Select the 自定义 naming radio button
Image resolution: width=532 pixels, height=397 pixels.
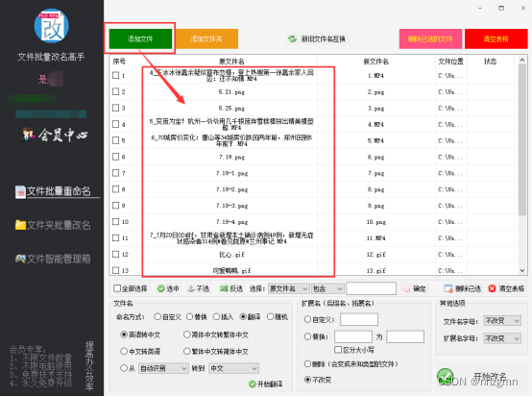[x=157, y=316]
